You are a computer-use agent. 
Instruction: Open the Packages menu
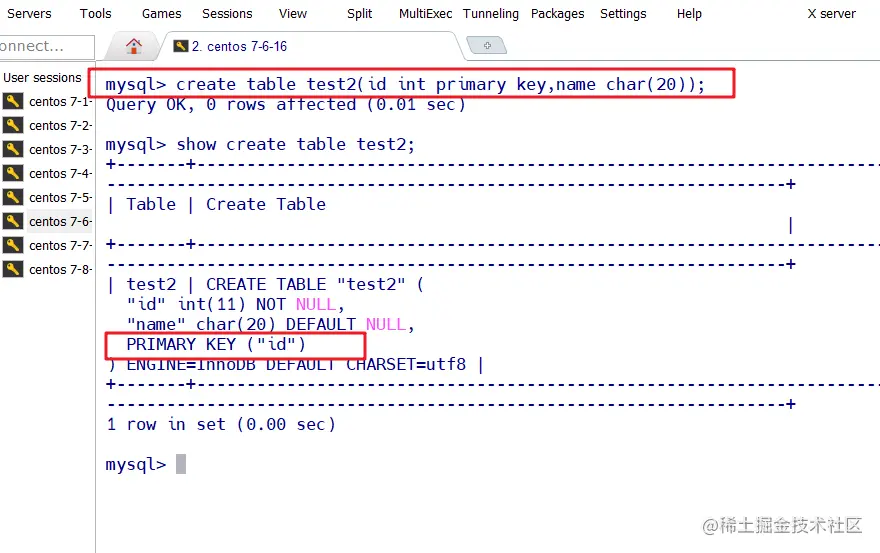[557, 13]
